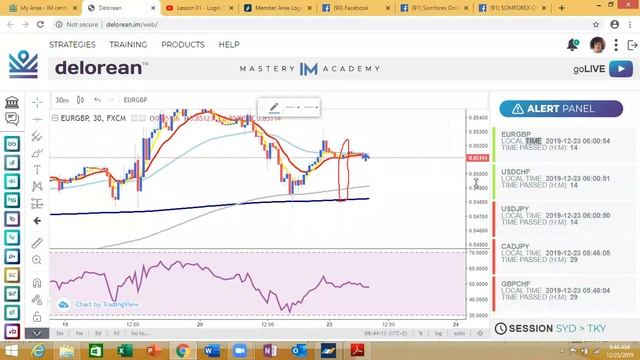Open the first line style dropdown

[293, 107]
